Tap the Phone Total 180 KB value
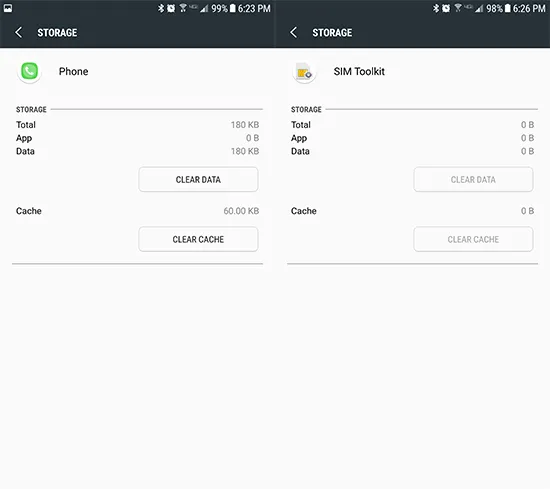Screen dimensions: 550x489 point(245,125)
